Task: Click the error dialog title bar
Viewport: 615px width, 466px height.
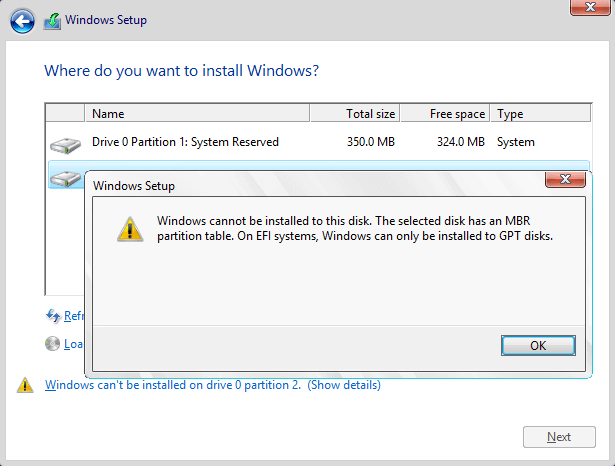Action: point(300,185)
